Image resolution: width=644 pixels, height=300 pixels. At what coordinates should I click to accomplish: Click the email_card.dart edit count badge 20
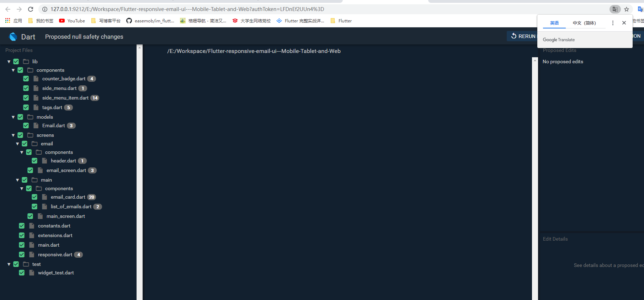pyautogui.click(x=92, y=197)
